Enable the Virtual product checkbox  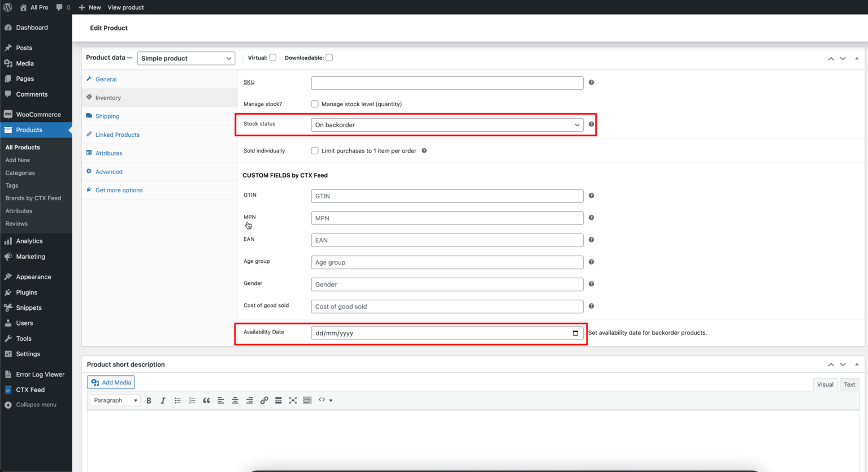(x=273, y=57)
